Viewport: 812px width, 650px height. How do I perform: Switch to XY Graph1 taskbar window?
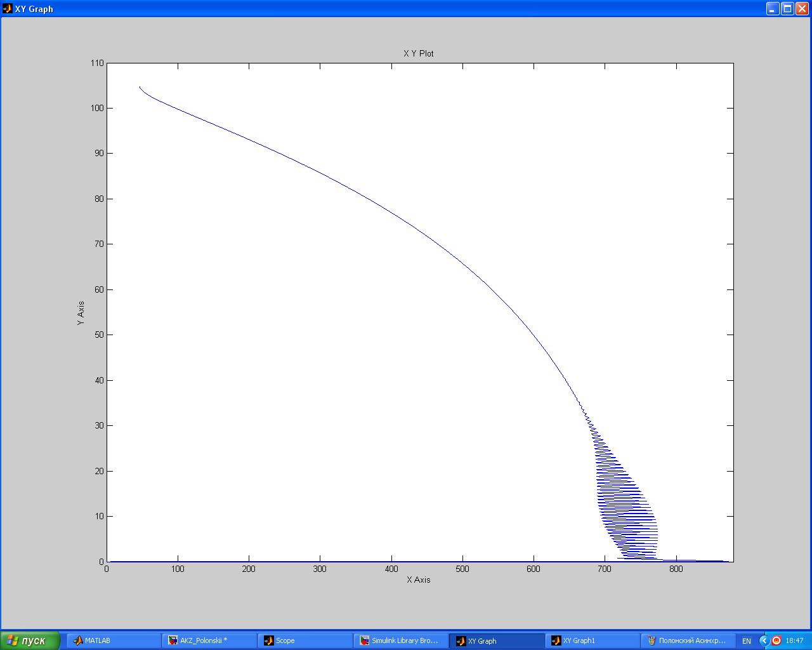[x=593, y=640]
